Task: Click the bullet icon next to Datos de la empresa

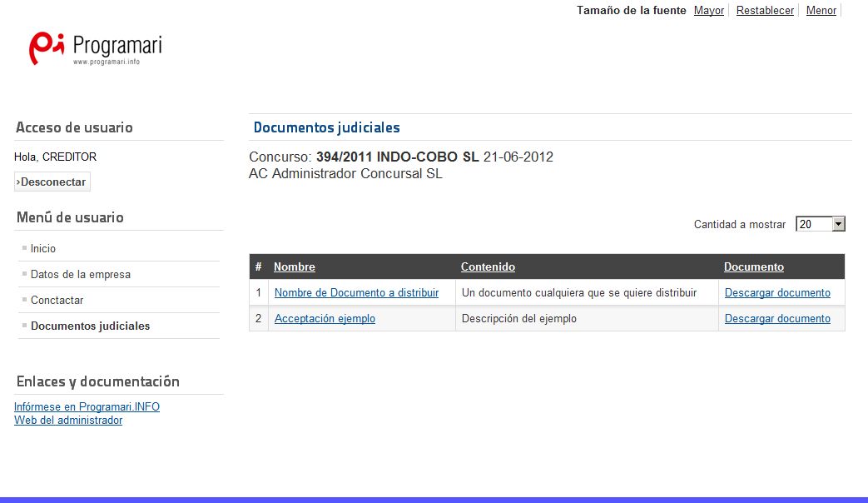Action: point(24,273)
